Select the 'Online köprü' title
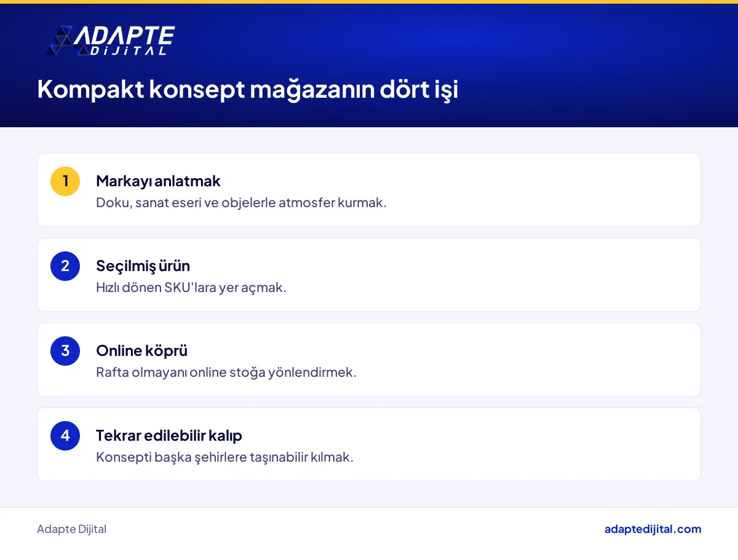The height and width of the screenshot is (560, 738). (x=141, y=351)
